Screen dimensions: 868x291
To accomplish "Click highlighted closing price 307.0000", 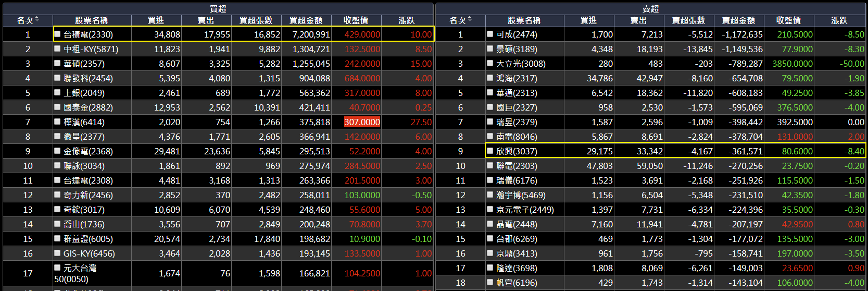I will tap(362, 122).
